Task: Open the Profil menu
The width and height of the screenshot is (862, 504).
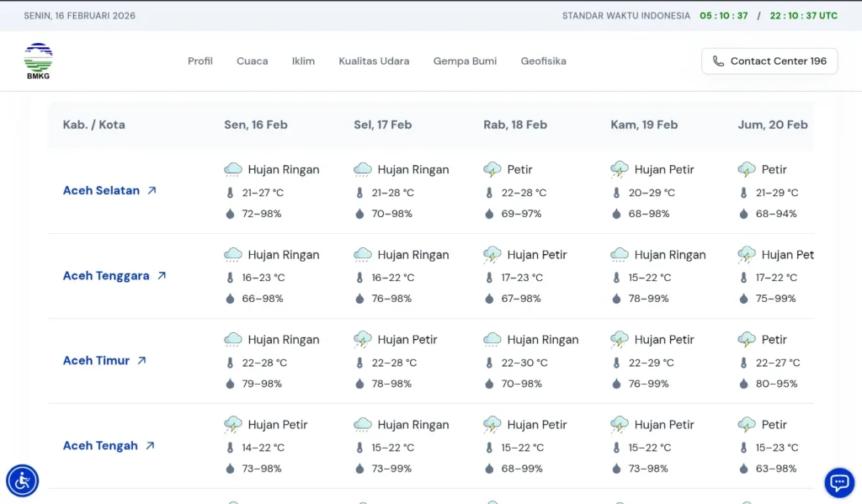Action: (200, 61)
